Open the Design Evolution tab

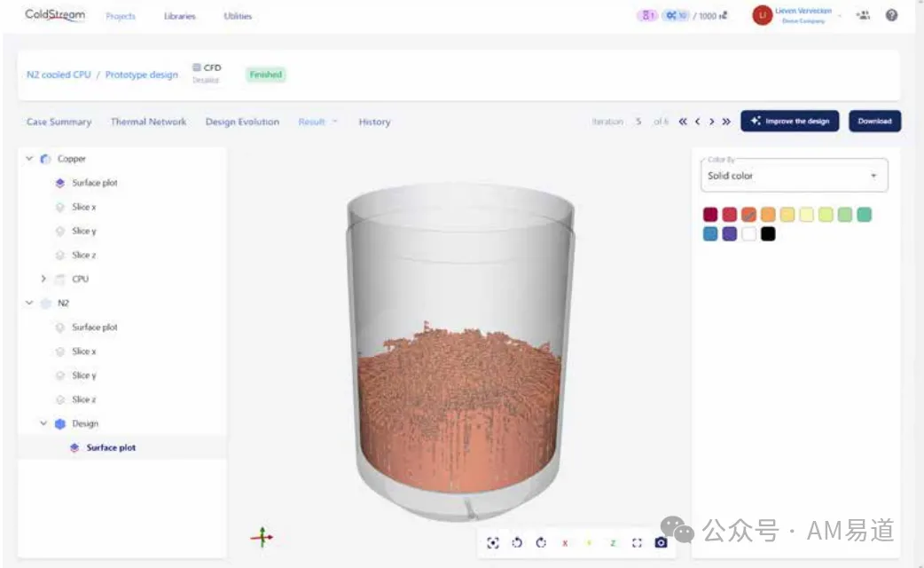[x=242, y=122]
